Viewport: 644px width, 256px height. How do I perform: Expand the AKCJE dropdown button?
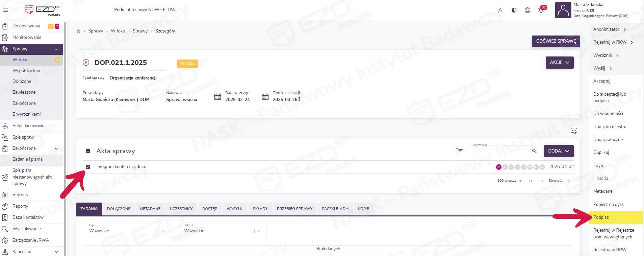click(x=559, y=63)
